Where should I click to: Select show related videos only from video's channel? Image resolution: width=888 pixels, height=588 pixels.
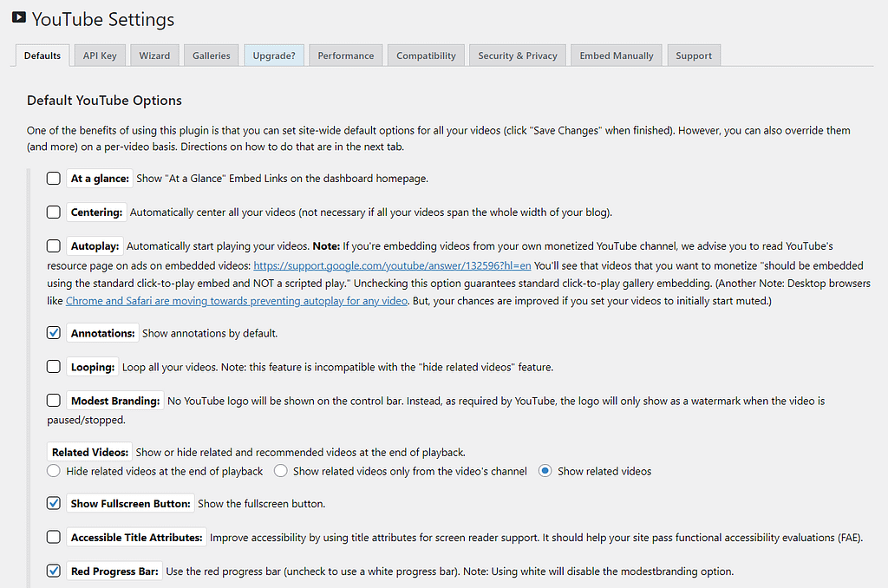[280, 470]
